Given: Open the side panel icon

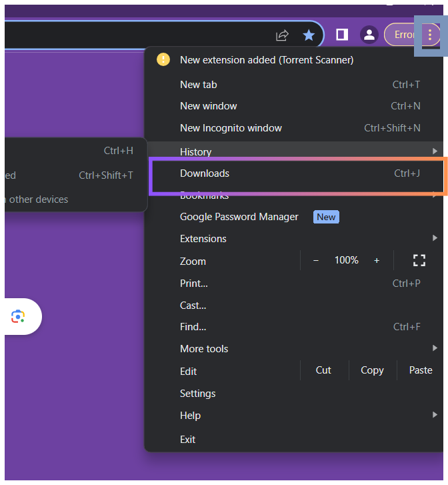Looking at the screenshot, I should (342, 34).
